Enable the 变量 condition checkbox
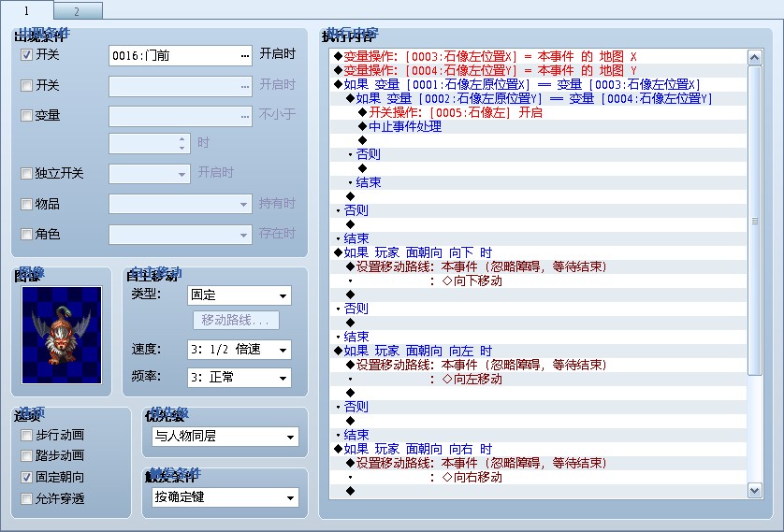This screenshot has height=532, width=784. [26, 115]
